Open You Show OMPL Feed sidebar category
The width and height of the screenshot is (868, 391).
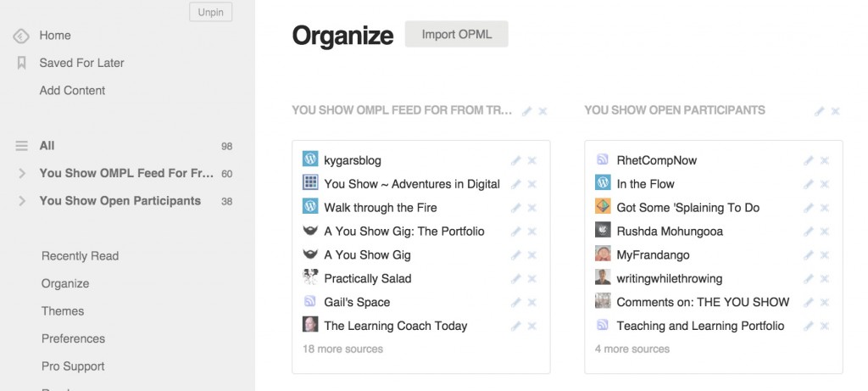(126, 173)
